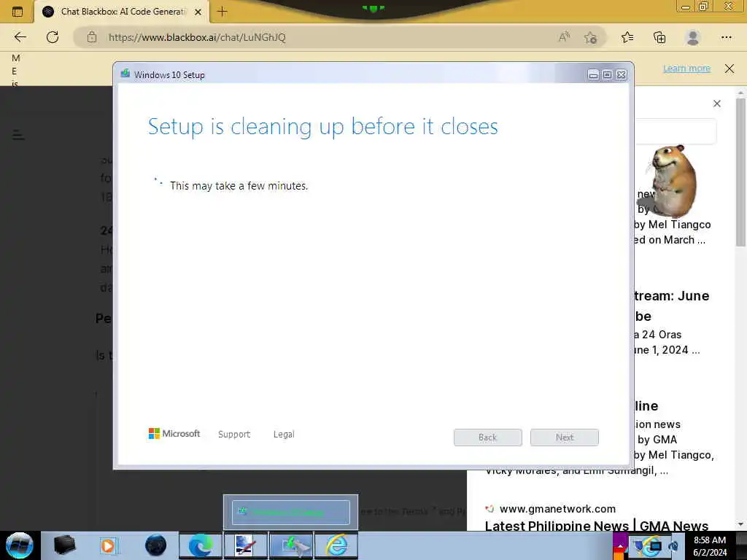The image size is (747, 560).
Task: Add this page to favorites
Action: [x=591, y=37]
